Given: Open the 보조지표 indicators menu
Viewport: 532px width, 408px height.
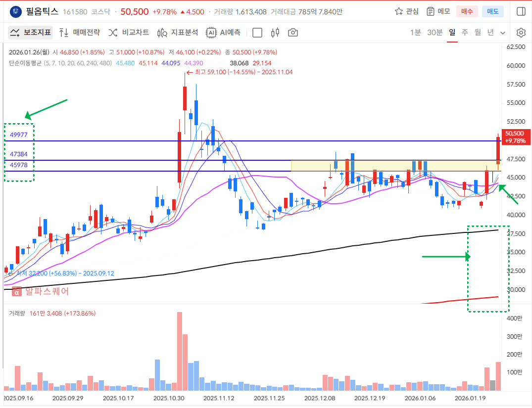Looking at the screenshot, I should click(31, 33).
